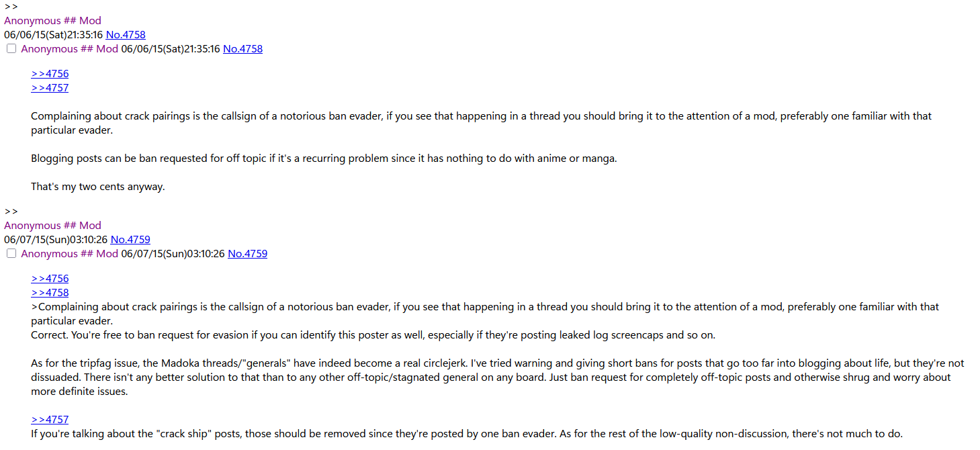Tick the checkbox for post No.4758
The height and width of the screenshot is (450, 980).
11,49
